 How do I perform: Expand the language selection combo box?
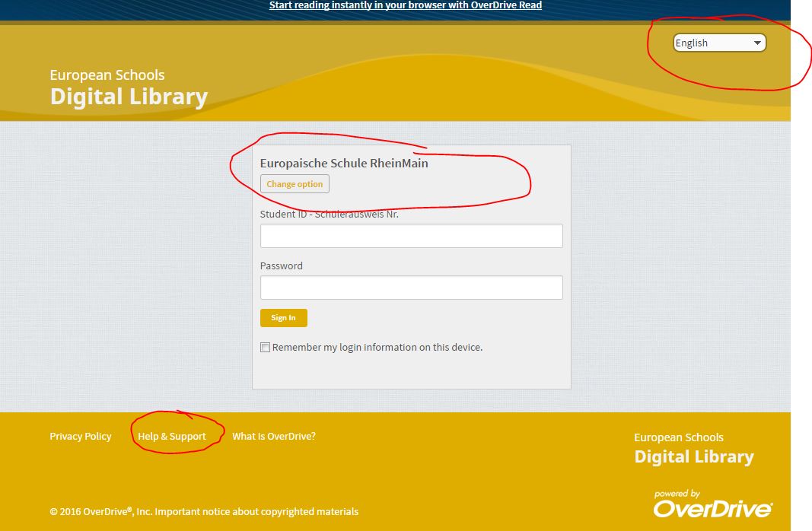click(x=718, y=43)
